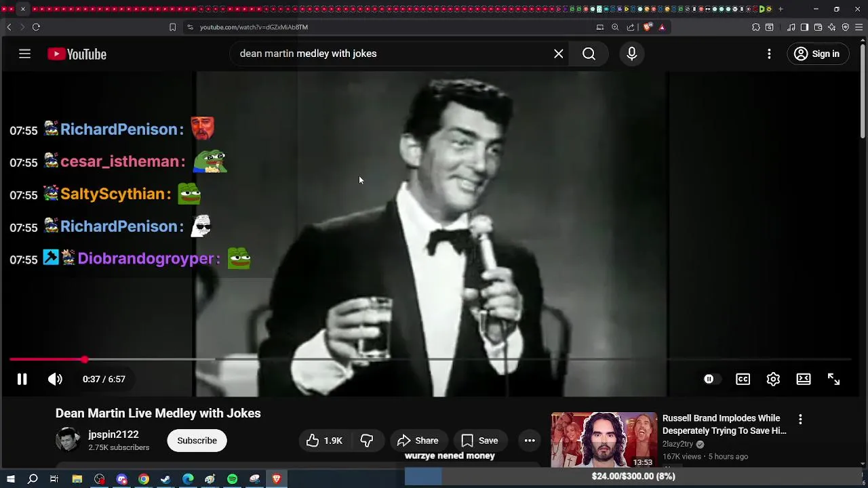Open YouTube settings three-dot menu beside Sign in
Screen dimensions: 868x488
[769, 54]
